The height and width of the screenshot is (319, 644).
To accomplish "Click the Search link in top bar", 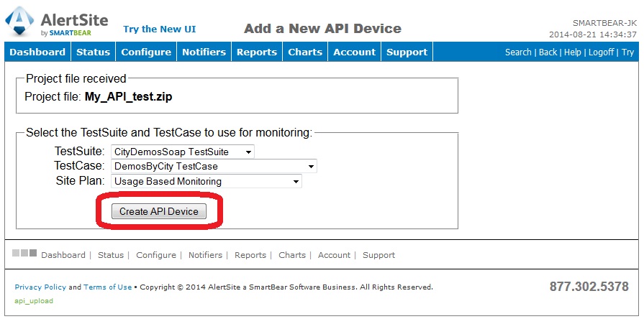I will click(518, 52).
